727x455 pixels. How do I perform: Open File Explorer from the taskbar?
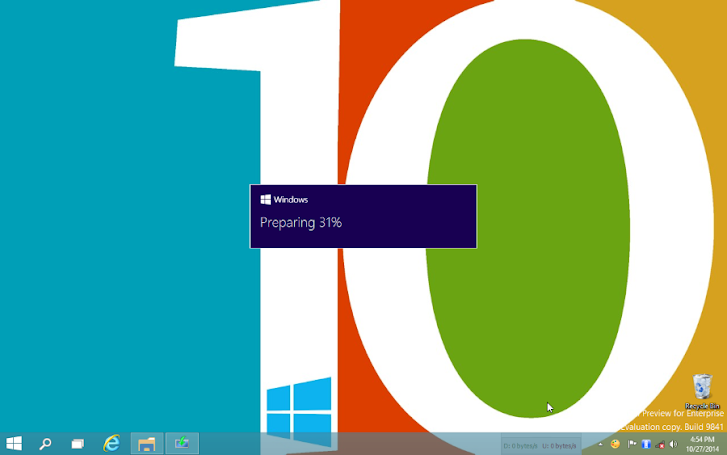pyautogui.click(x=147, y=444)
